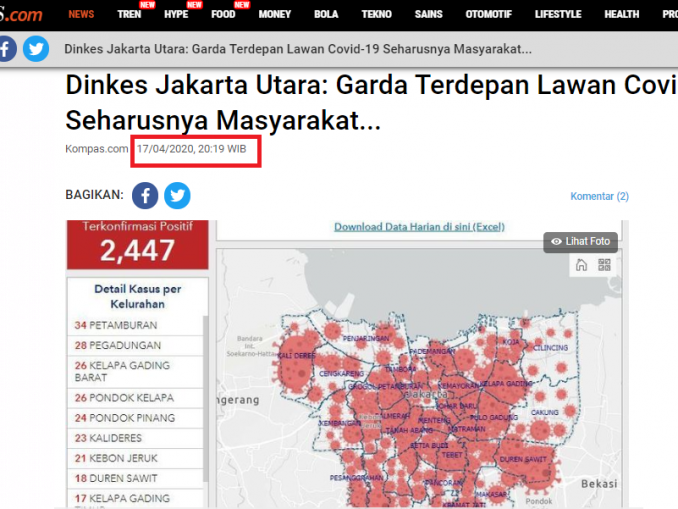678x509 pixels.
Task: Click the Detail Kasus per Kelurahan heading
Action: [138, 297]
